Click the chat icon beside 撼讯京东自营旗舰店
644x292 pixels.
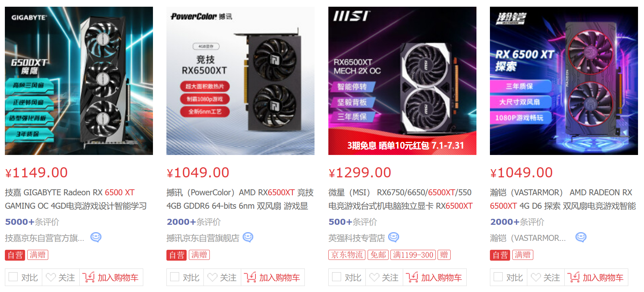(x=248, y=237)
